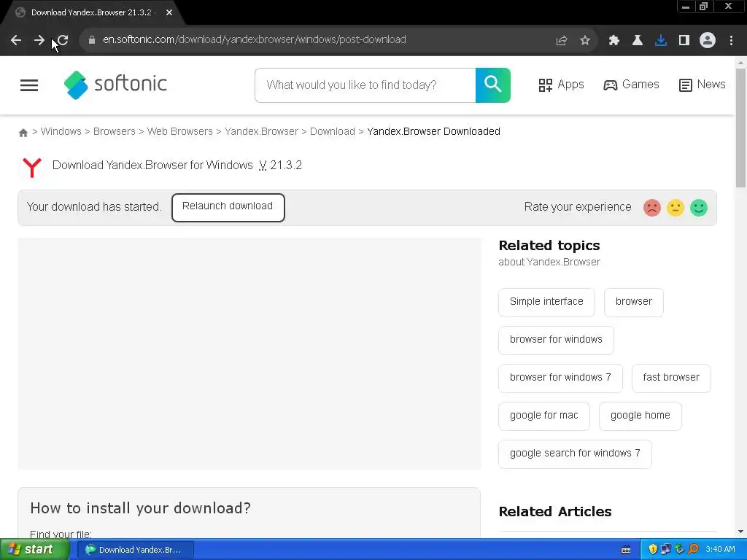Image resolution: width=747 pixels, height=560 pixels.
Task: Toggle the browser side panel icon
Action: pos(684,41)
